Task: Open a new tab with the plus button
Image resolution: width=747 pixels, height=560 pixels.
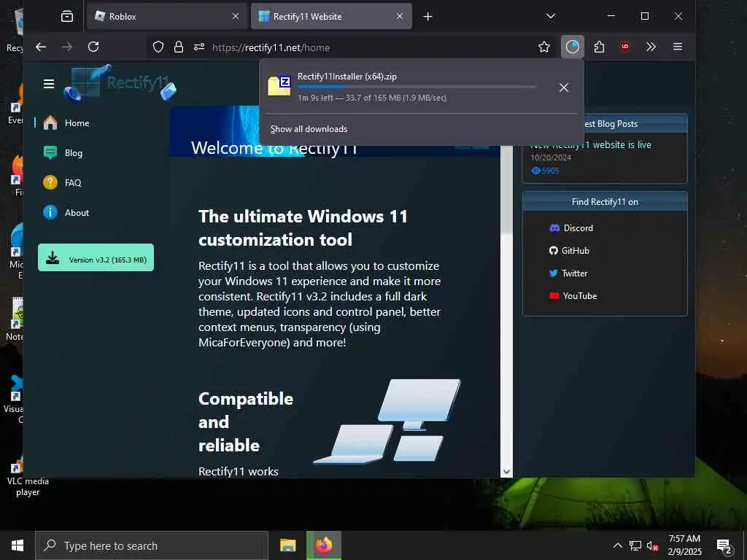Action: point(427,17)
